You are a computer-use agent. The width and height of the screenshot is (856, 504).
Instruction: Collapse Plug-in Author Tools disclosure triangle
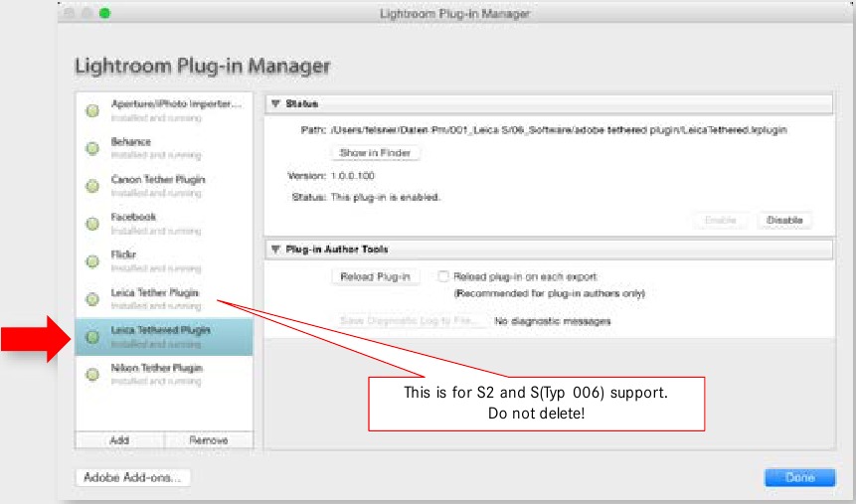tap(275, 249)
